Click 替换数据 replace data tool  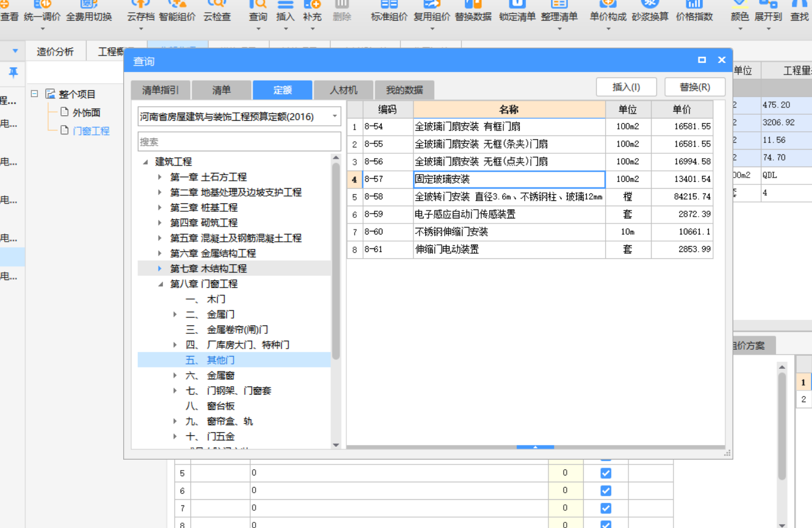[473, 12]
